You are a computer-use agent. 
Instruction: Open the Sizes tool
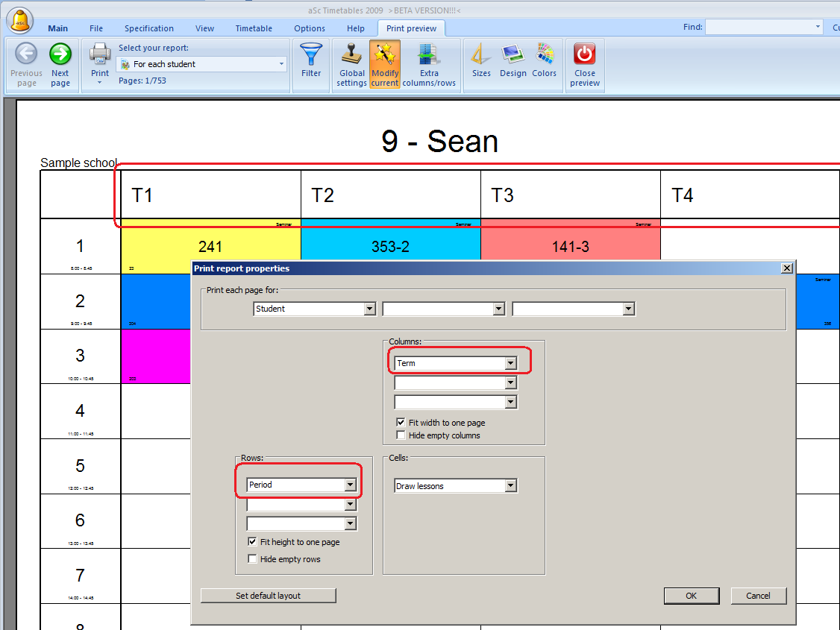pos(481,55)
